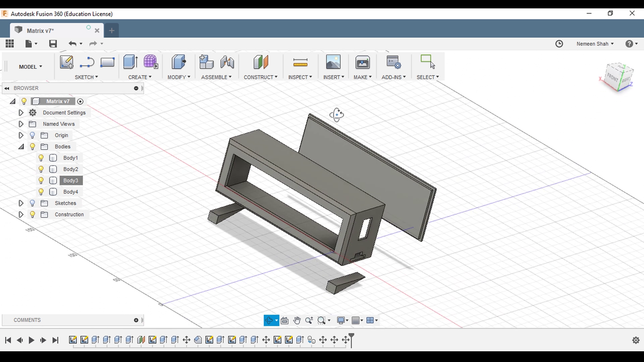Select Body3 in the browser
This screenshot has width=644, height=362.
(71, 181)
